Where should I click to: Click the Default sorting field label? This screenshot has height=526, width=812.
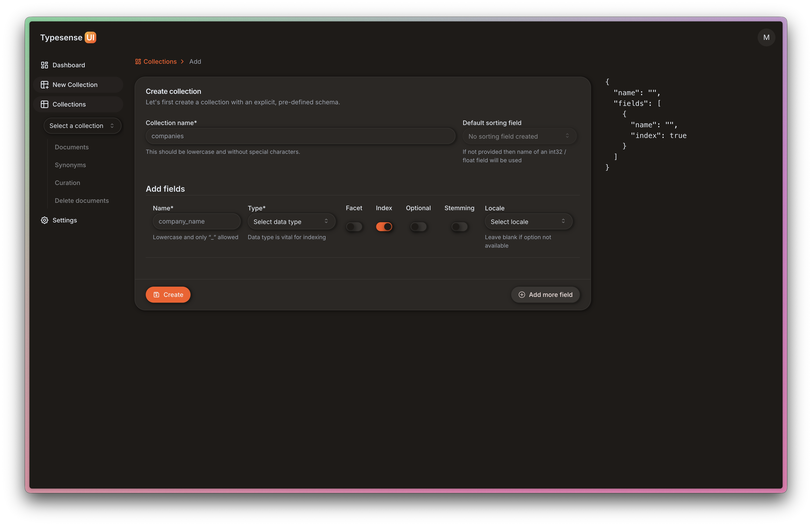tap(492, 123)
